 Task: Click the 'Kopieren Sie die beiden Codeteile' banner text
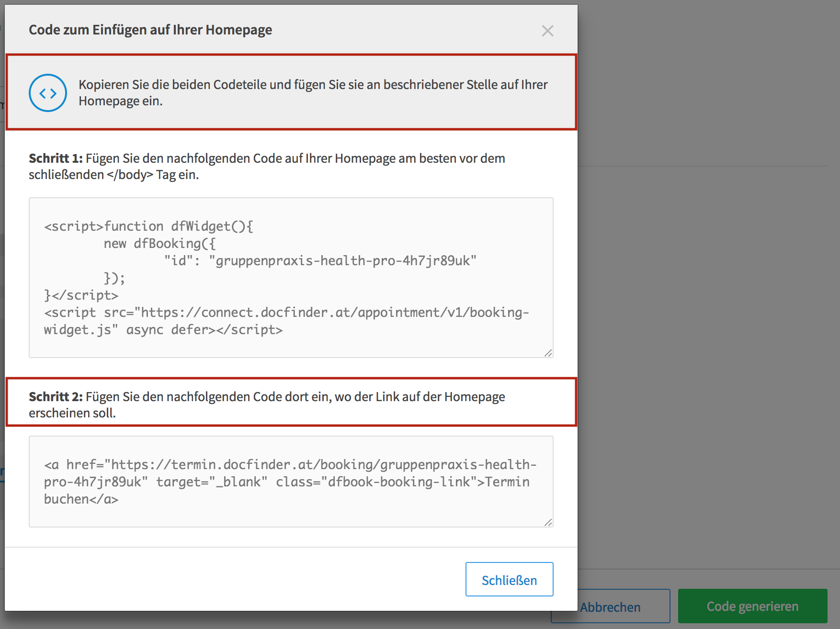pyautogui.click(x=313, y=92)
